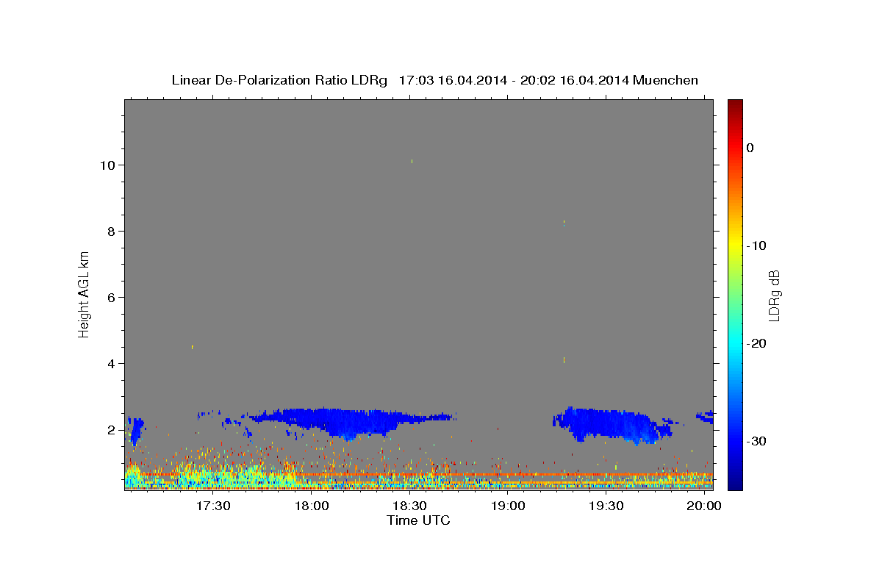Image resolution: width=882 pixels, height=588 pixels.
Task: Click the dark red top of the colorbar
Action: 735,105
